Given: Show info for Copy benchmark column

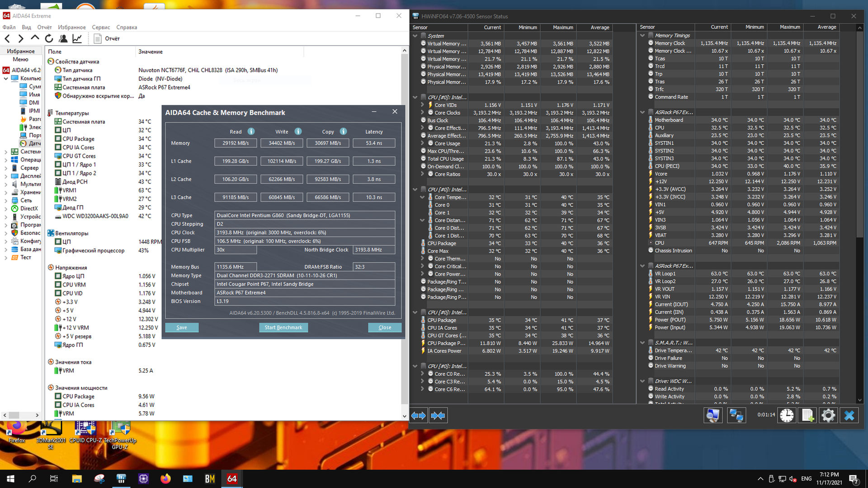Looking at the screenshot, I should point(343,131).
